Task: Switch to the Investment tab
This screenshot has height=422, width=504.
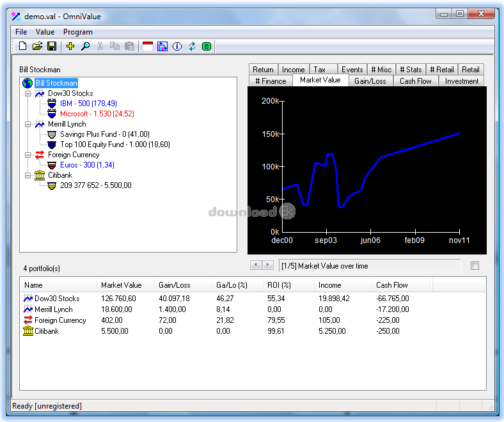Action: pyautogui.click(x=462, y=81)
